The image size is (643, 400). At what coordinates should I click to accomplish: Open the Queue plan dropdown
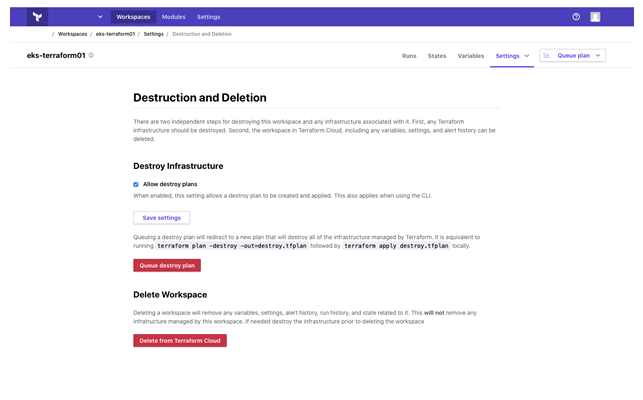click(598, 56)
